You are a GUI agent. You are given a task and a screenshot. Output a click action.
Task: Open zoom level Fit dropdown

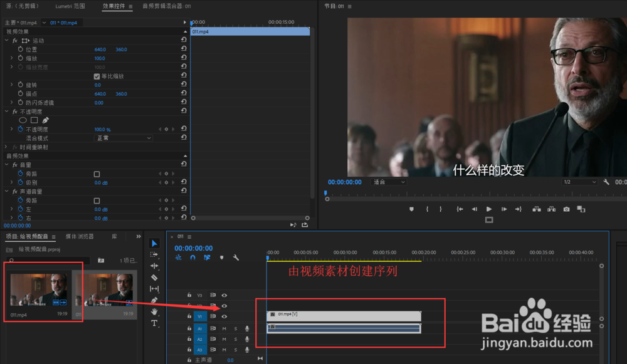point(389,182)
